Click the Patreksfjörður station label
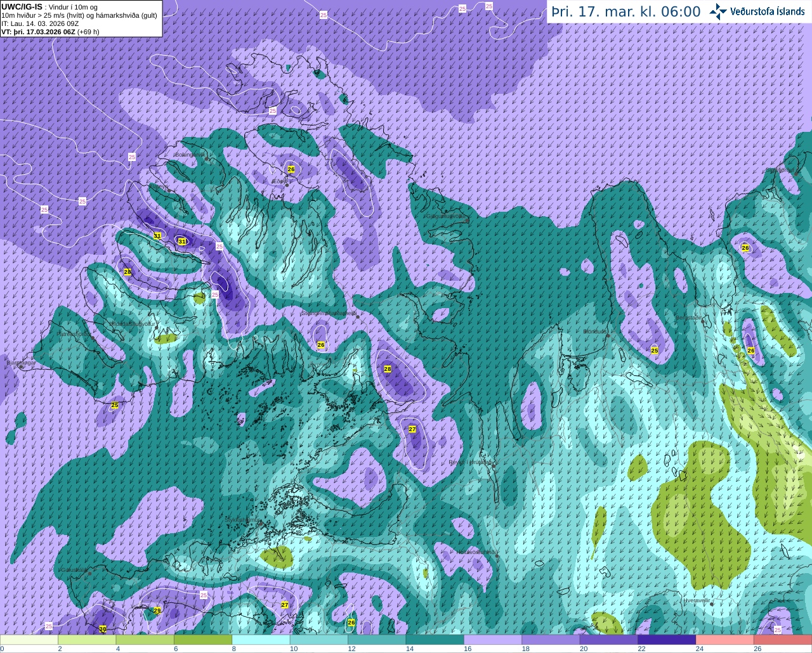The image size is (812, 653). coord(74,333)
